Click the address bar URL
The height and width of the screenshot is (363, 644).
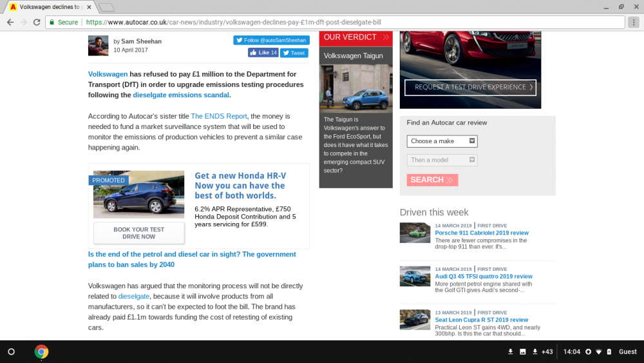pos(233,22)
